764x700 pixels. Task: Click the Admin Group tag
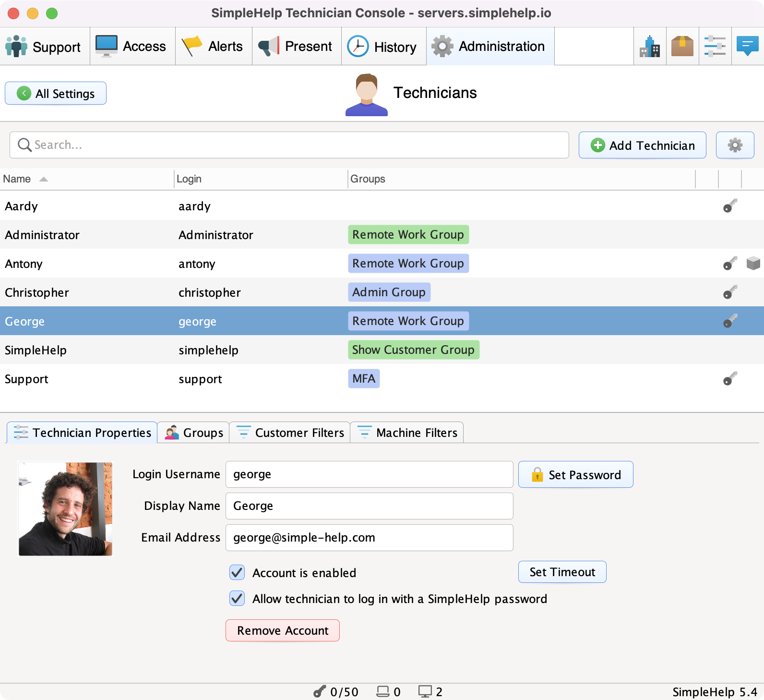pos(389,292)
